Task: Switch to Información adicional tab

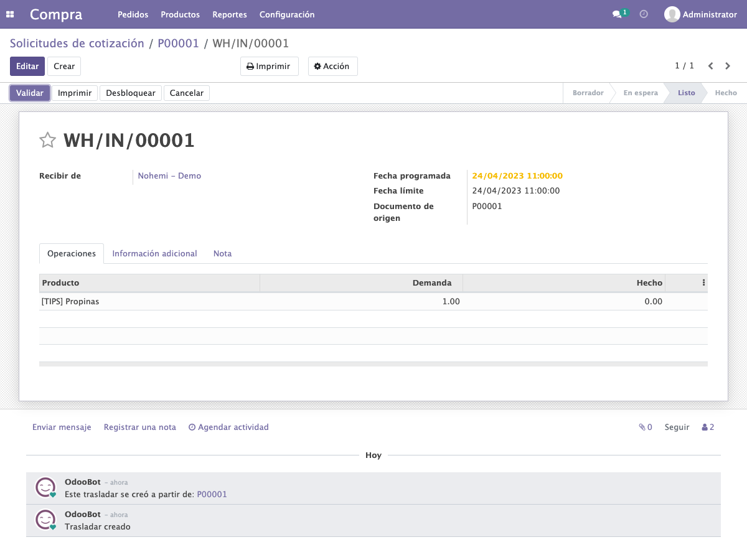Action: pos(154,254)
